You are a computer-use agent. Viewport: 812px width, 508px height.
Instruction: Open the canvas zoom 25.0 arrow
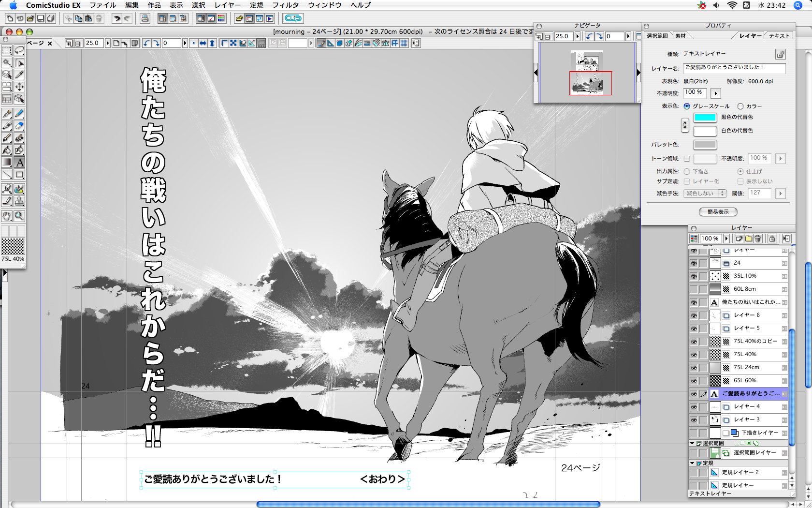click(107, 43)
